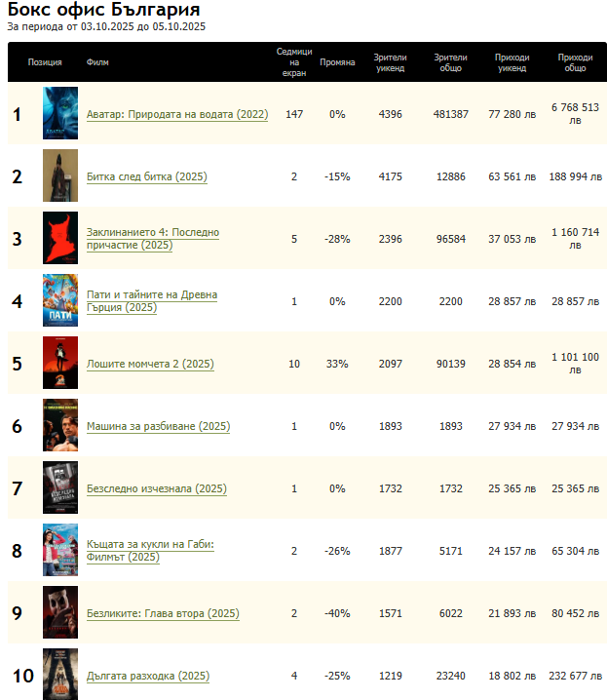Open the Къщата за кукли на Габи poster
Image resolution: width=607 pixels, height=700 pixels.
click(x=59, y=550)
